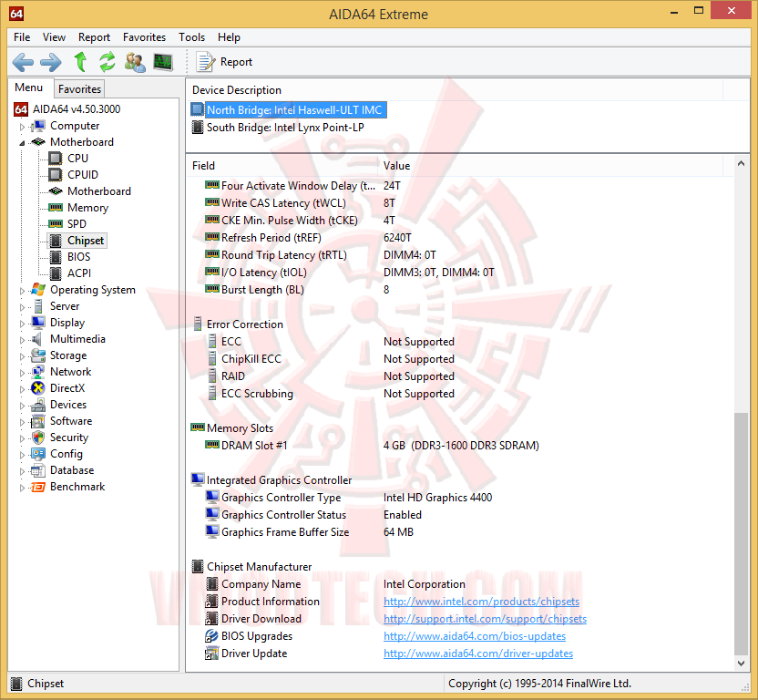
Task: Select the Write CAS Latency (tWCL) row
Action: (x=459, y=203)
